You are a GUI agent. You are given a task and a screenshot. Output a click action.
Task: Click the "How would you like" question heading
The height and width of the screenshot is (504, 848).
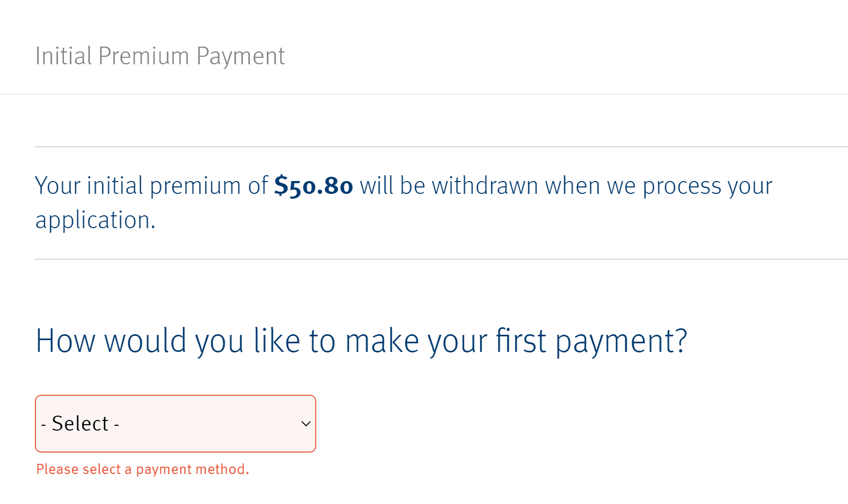[361, 341]
